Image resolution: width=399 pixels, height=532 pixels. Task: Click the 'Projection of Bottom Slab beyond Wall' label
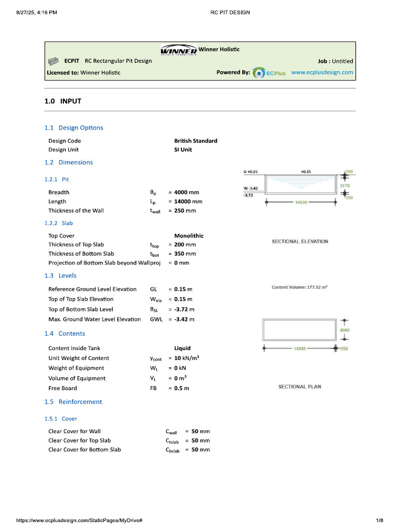pos(99,263)
